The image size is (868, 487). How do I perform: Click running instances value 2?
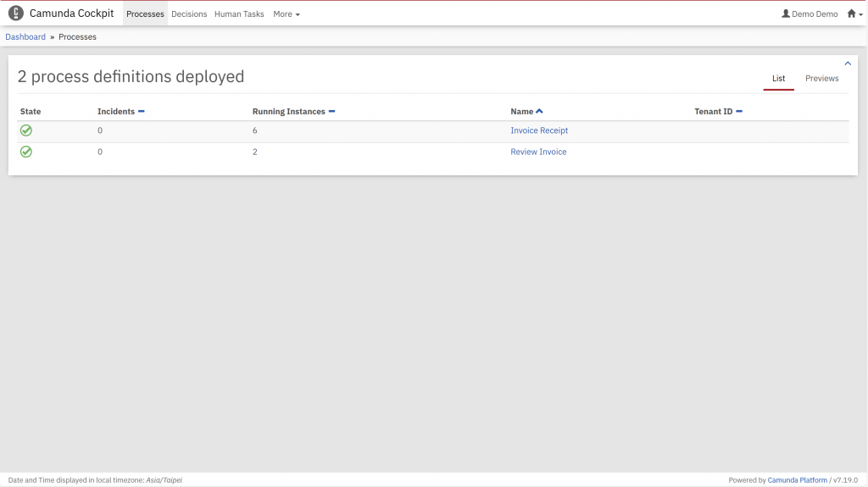click(x=254, y=152)
